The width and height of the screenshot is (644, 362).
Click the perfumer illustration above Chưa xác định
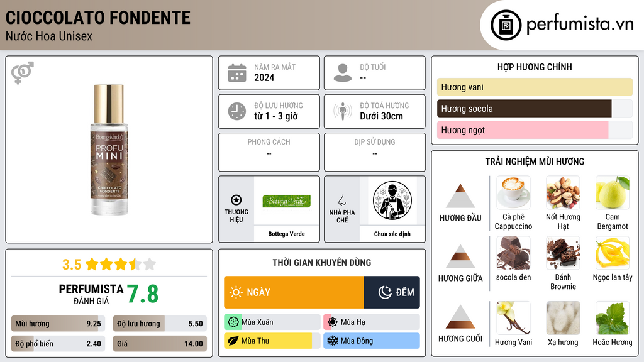(x=392, y=200)
